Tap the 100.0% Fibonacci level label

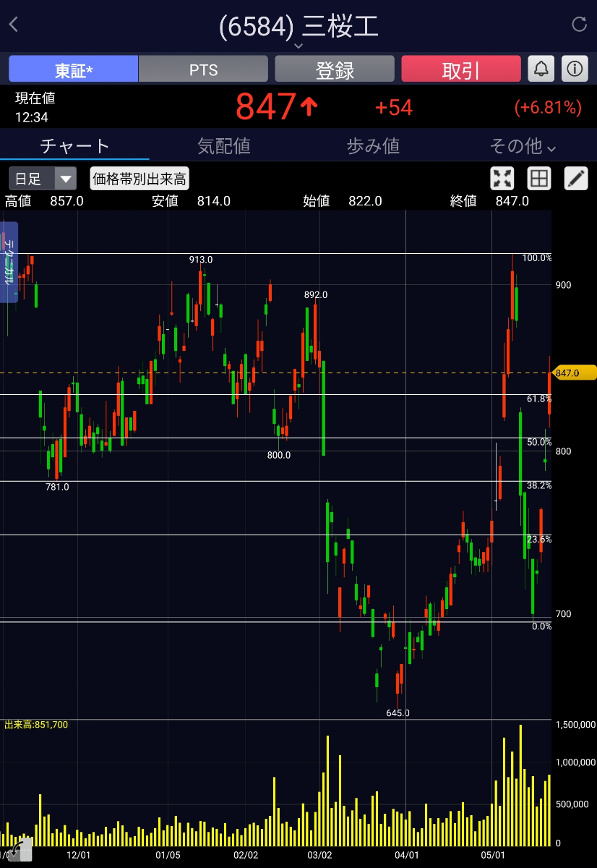[x=537, y=258]
